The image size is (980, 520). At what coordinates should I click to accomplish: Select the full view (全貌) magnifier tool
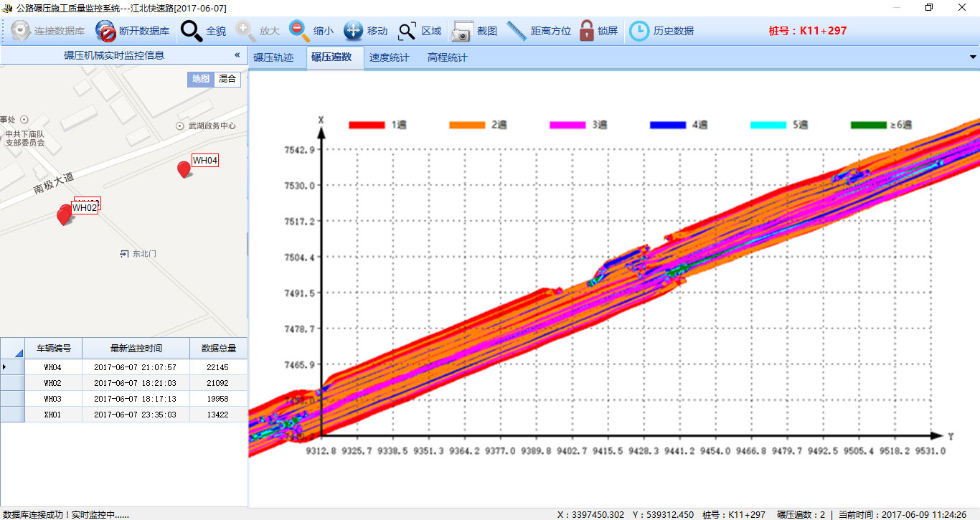pos(192,32)
